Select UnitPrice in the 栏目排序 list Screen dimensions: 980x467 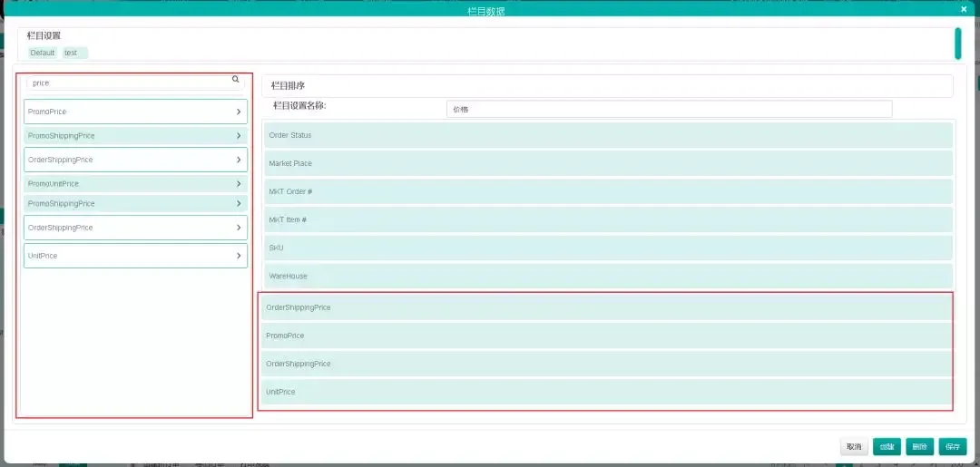click(606, 392)
